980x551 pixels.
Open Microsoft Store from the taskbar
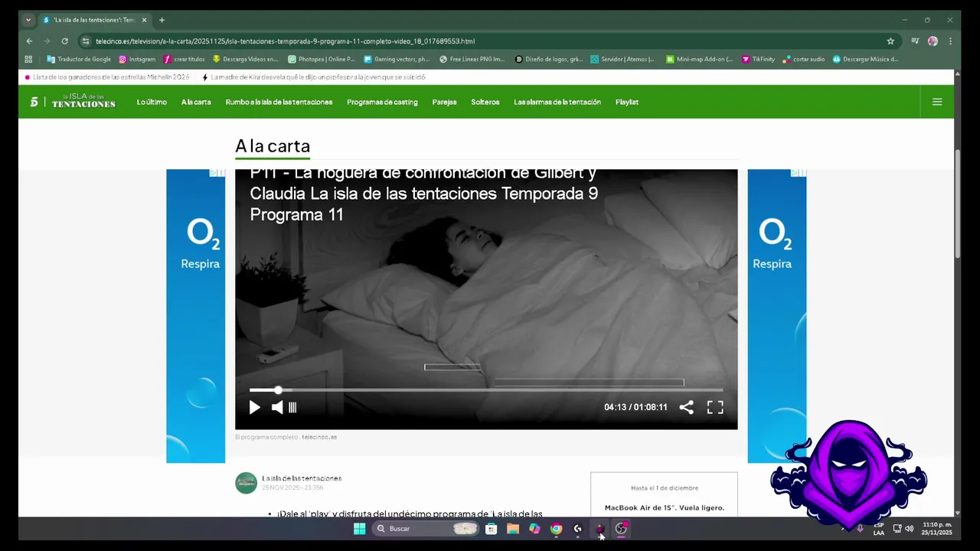point(492,529)
